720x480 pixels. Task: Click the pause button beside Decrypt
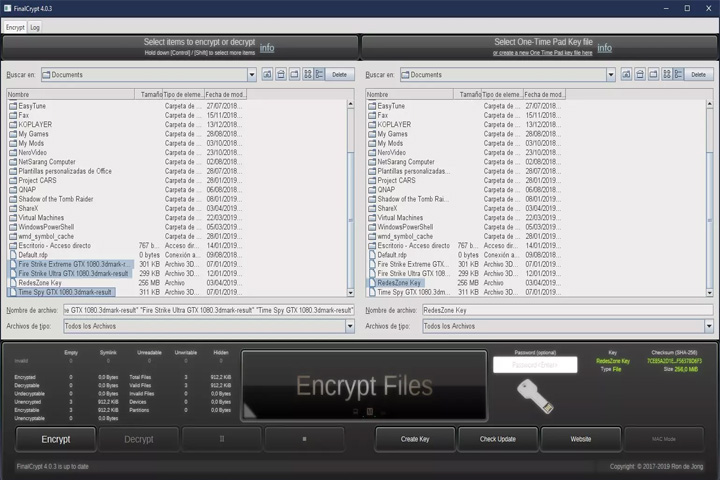click(222, 439)
